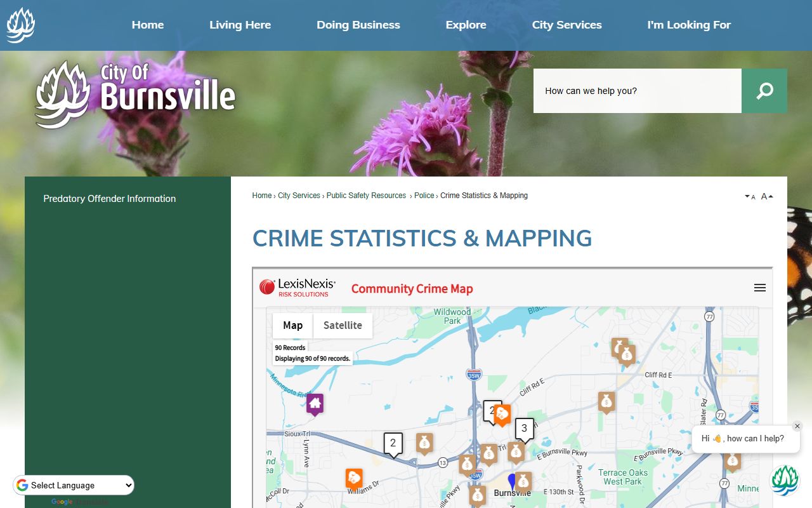Open the chatbot leaf icon
The image size is (812, 508).
(x=785, y=480)
